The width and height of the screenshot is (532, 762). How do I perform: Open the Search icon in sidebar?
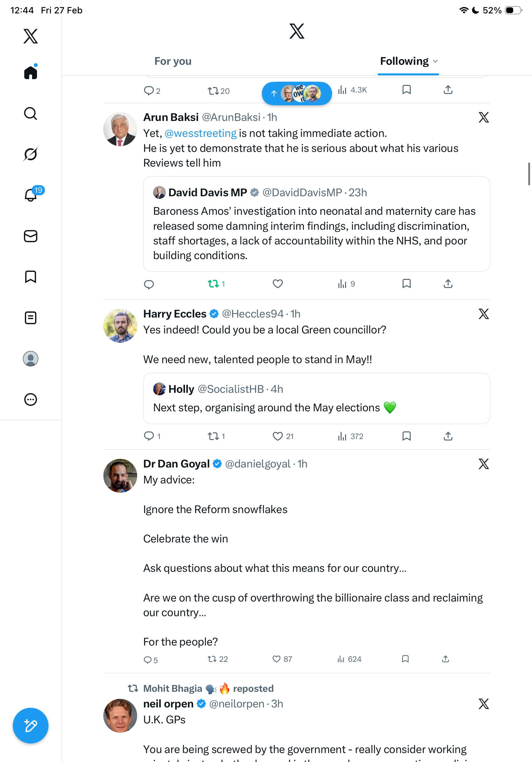click(x=31, y=114)
